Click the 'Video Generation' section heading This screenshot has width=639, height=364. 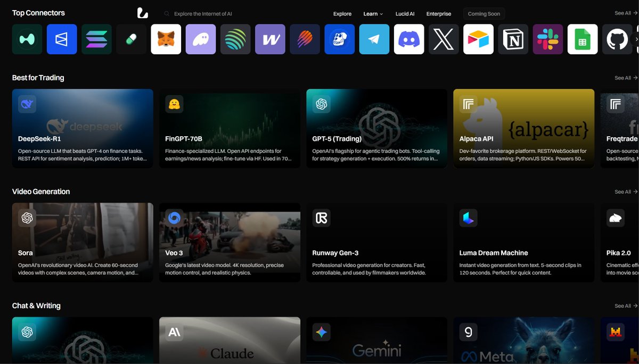[x=41, y=192]
